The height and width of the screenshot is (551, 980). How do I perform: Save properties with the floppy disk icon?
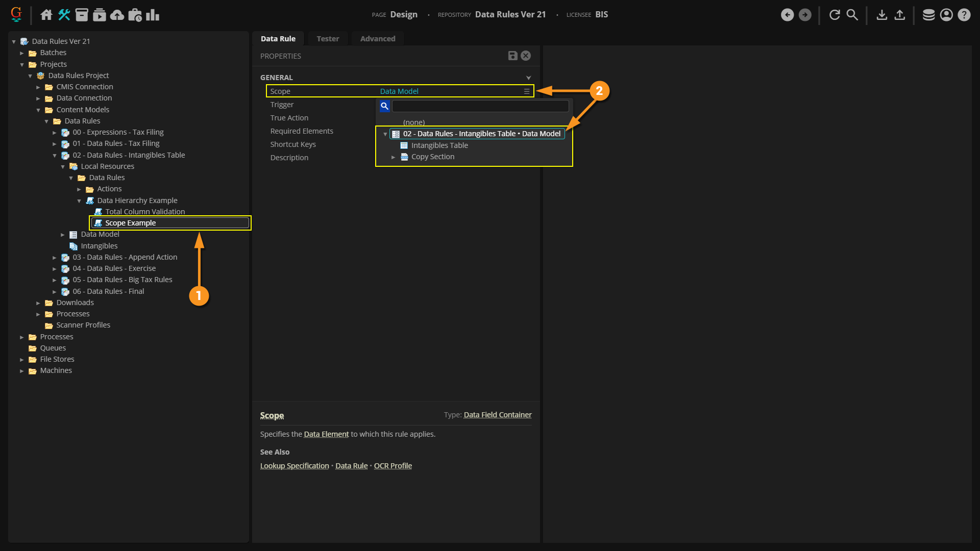click(512, 56)
